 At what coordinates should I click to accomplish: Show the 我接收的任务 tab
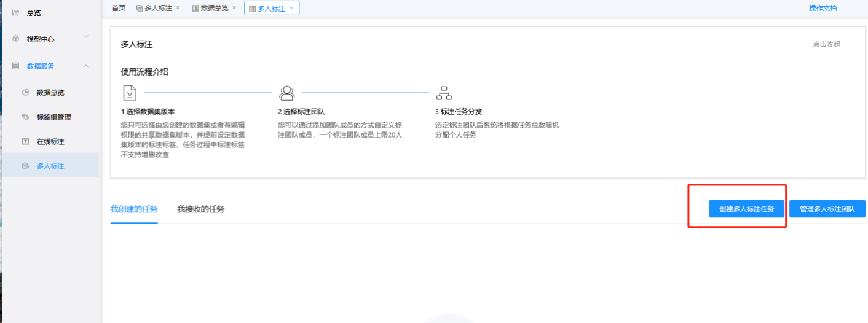point(201,209)
